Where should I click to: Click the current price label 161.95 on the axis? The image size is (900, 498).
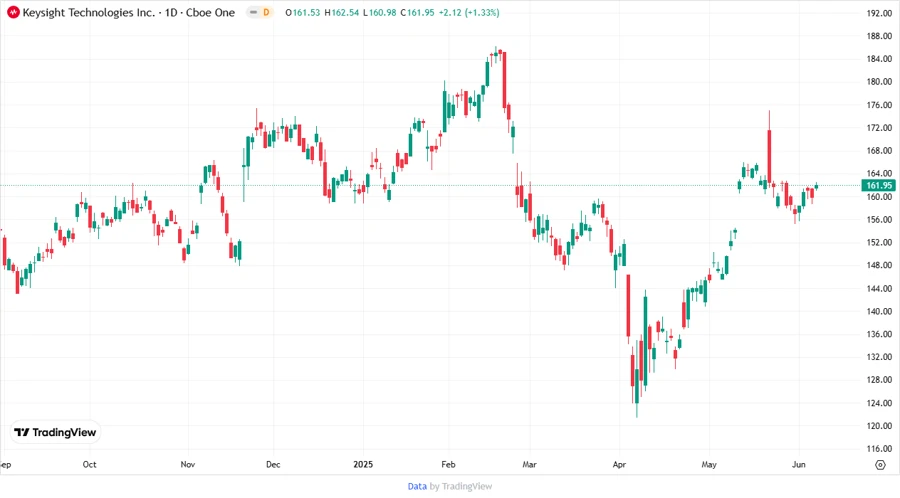[878, 185]
